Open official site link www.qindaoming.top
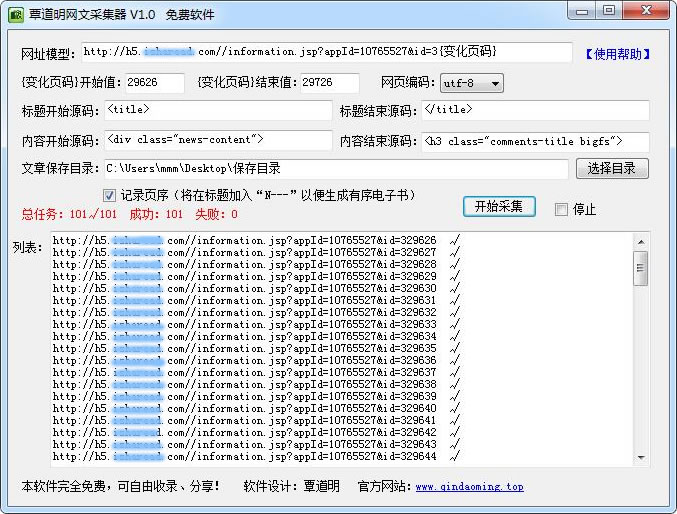This screenshot has height=514, width=677. pyautogui.click(x=469, y=487)
